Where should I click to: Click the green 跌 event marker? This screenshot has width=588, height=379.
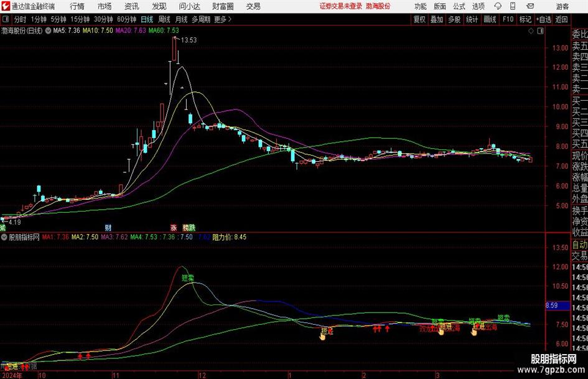pyautogui.click(x=192, y=227)
